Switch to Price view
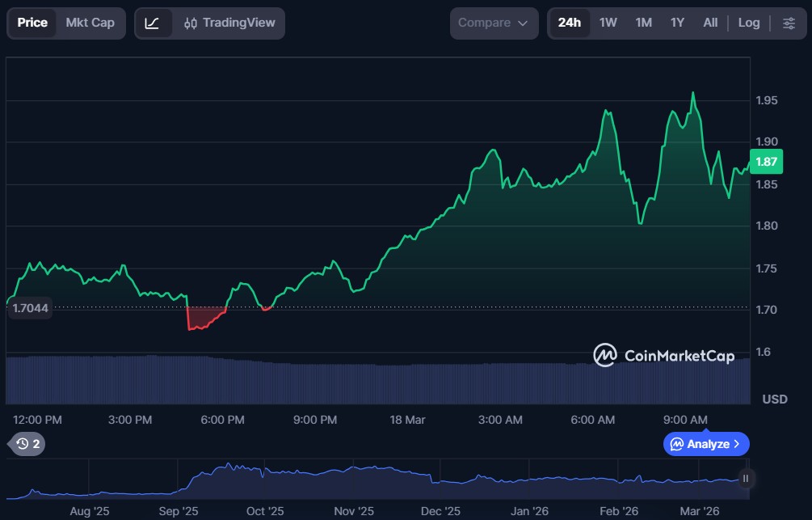Image resolution: width=812 pixels, height=520 pixels. 32,23
